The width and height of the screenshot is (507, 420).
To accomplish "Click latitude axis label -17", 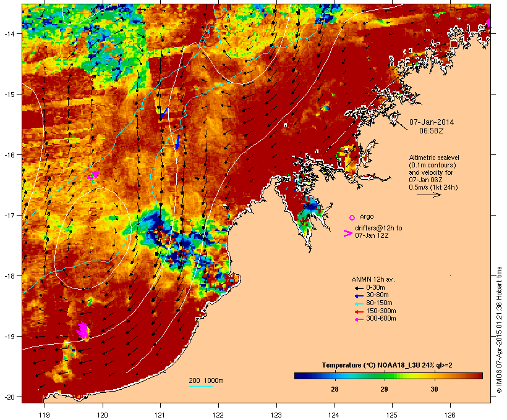I will (x=9, y=215).
